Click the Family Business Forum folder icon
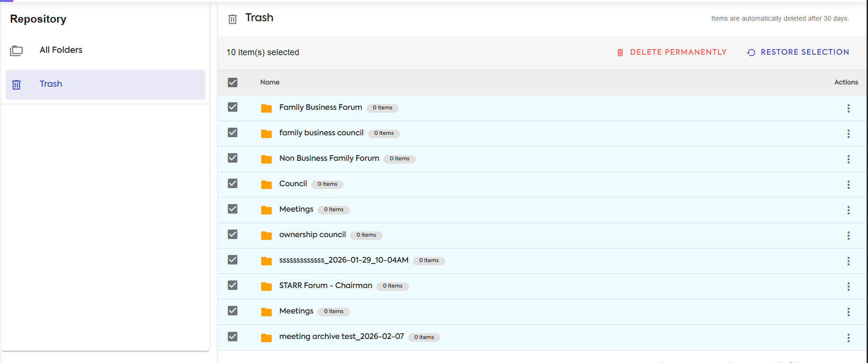 click(267, 108)
